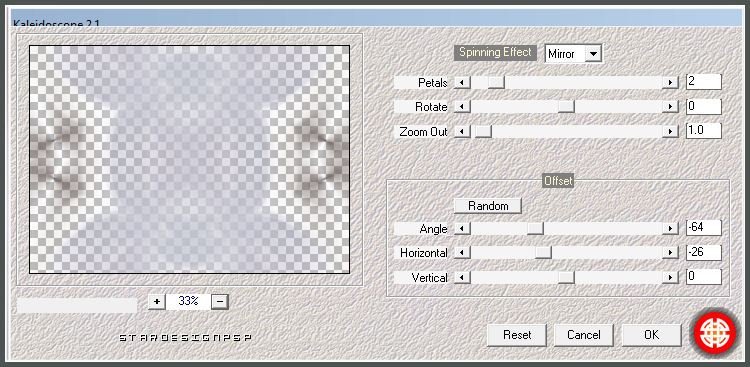Click the kaleidoscope preview image
The width and height of the screenshot is (750, 367).
[189, 159]
